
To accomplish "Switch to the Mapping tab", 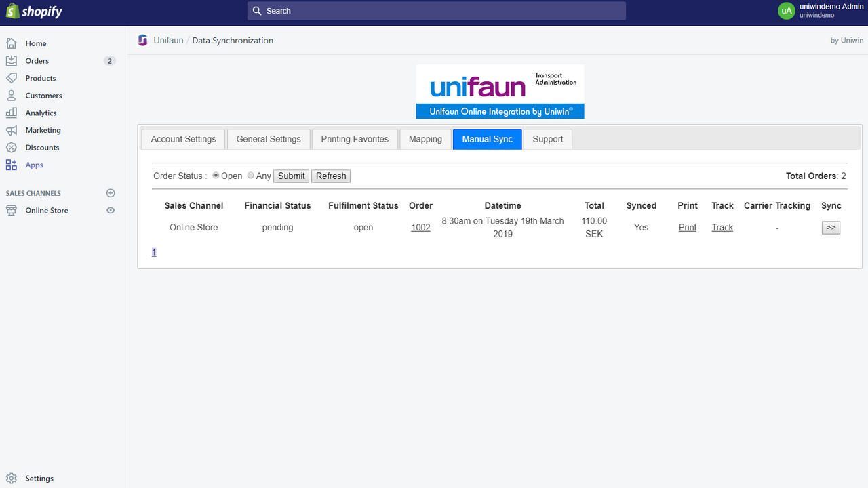I will click(425, 139).
